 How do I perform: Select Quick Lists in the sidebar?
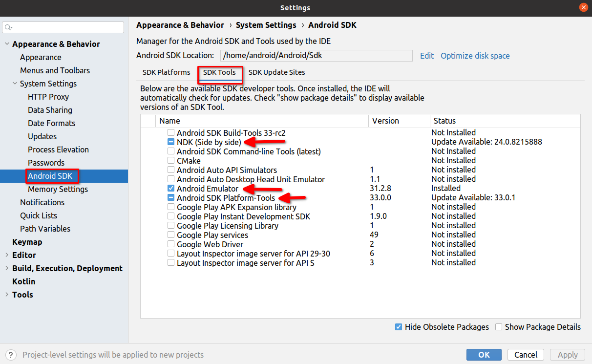point(39,215)
